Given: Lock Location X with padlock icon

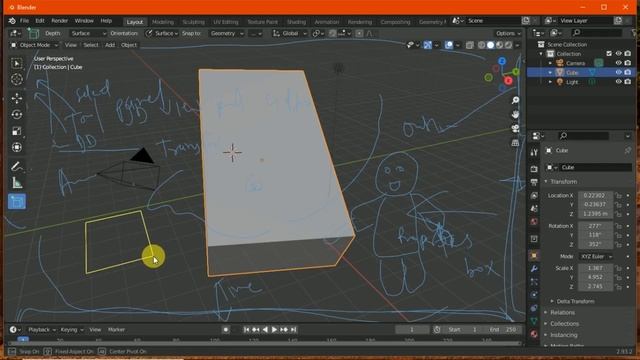Looking at the screenshot, I should point(619,196).
